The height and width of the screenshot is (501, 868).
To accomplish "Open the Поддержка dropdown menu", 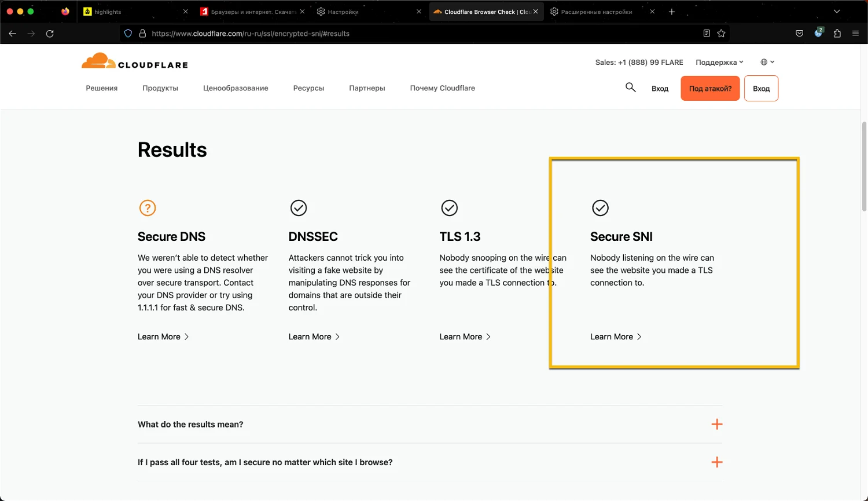I will (719, 63).
